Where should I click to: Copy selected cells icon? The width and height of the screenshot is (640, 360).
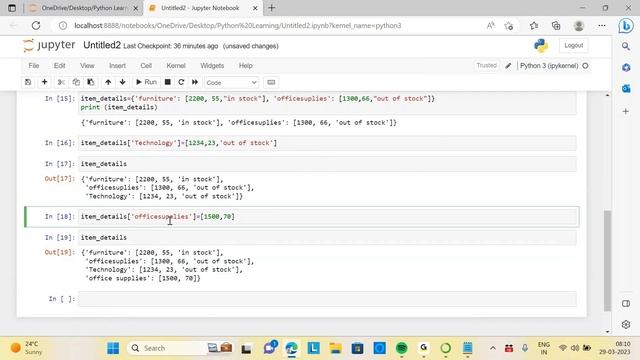point(76,82)
